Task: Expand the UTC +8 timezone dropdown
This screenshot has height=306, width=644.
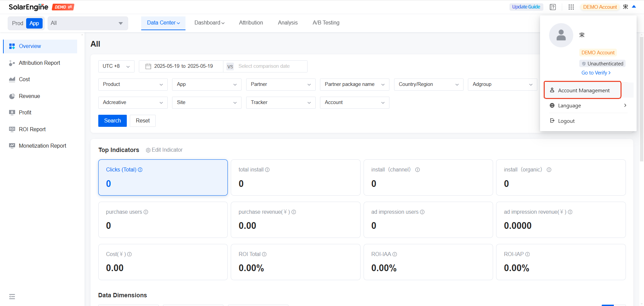Action: [116, 66]
